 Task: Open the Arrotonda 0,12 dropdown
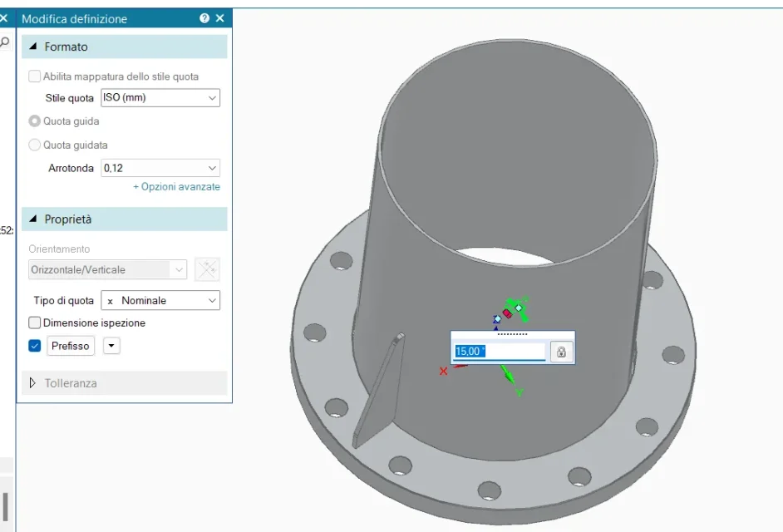click(160, 168)
